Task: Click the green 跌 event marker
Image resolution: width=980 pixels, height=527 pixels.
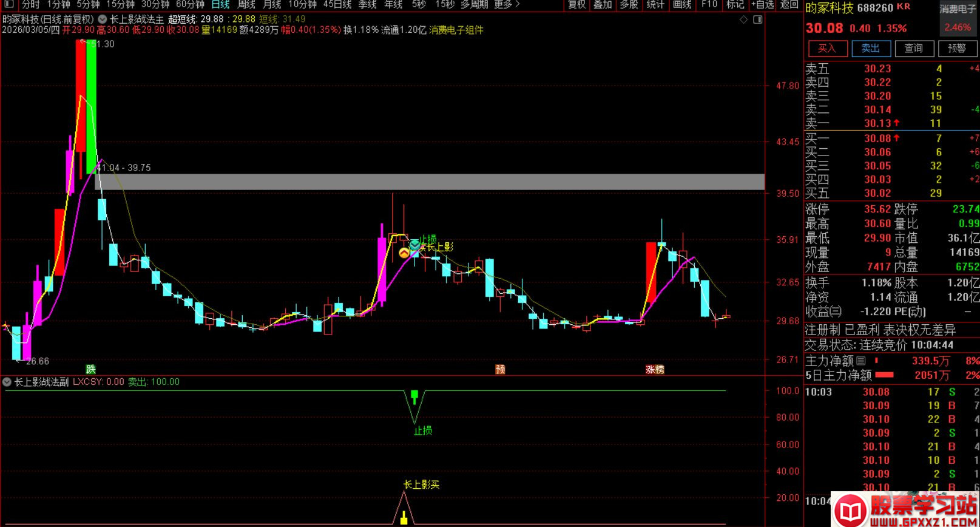Action: [x=90, y=369]
